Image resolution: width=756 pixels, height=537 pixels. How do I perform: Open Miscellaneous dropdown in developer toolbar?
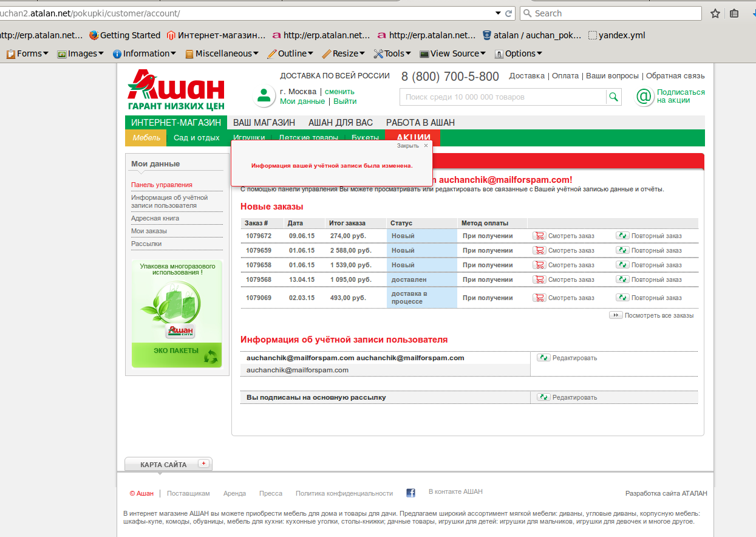point(222,53)
